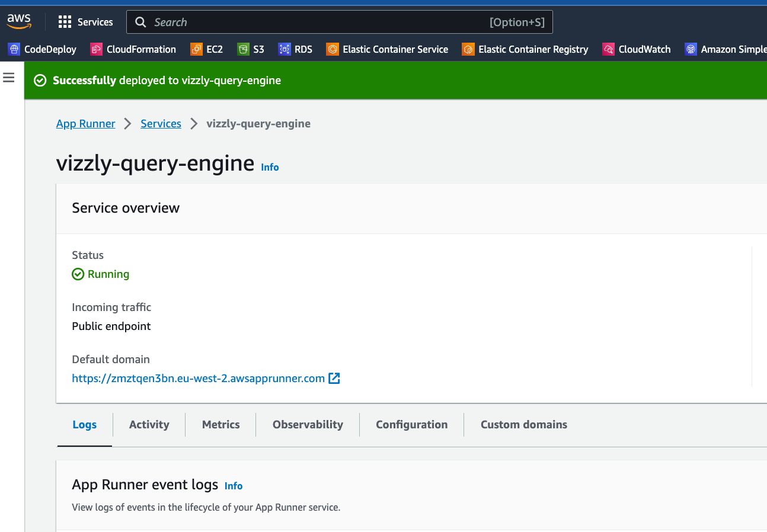Click the S3 bookmark icon
This screenshot has width=767, height=532.
tap(243, 49)
